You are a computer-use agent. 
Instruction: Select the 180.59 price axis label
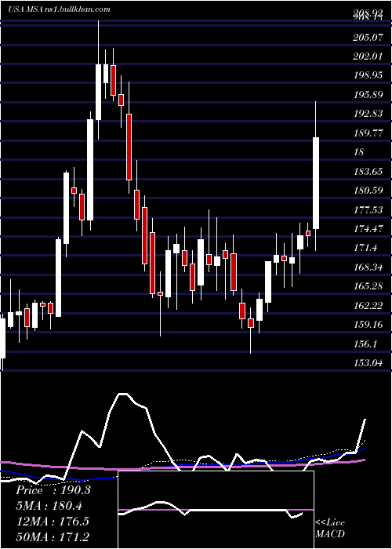coord(368,191)
